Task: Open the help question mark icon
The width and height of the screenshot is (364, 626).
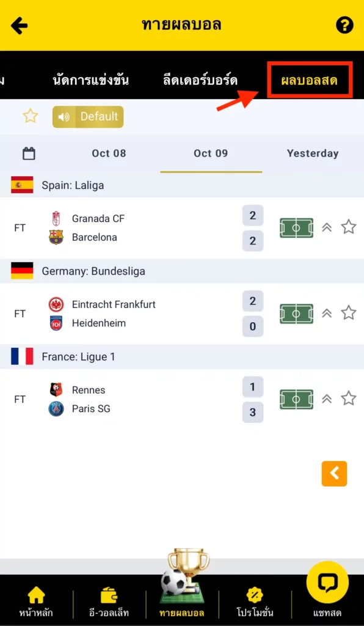Action: (x=344, y=26)
